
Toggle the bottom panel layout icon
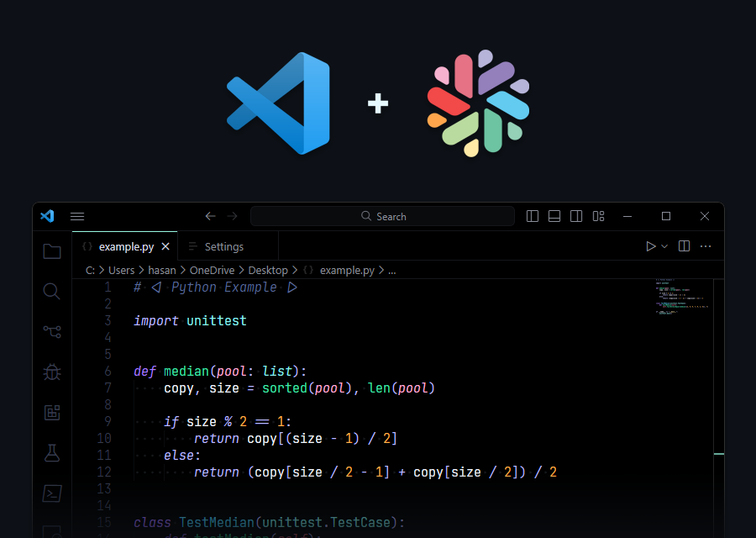[x=554, y=216]
